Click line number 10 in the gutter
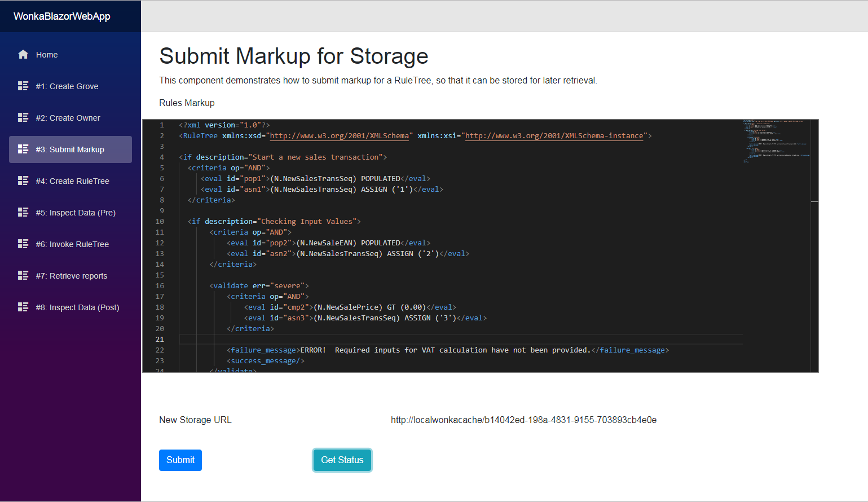868x502 pixels. (x=160, y=222)
